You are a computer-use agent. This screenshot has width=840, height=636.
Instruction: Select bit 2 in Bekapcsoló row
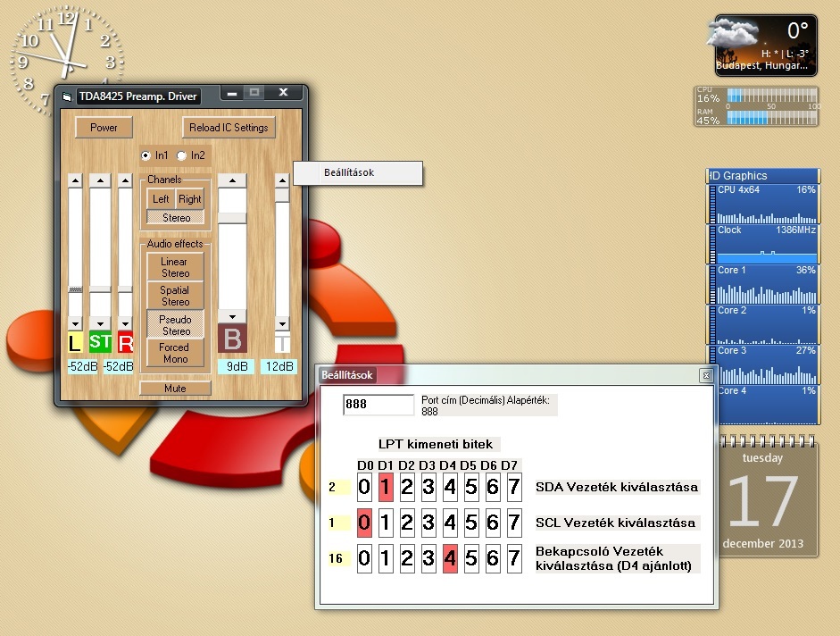(x=407, y=559)
